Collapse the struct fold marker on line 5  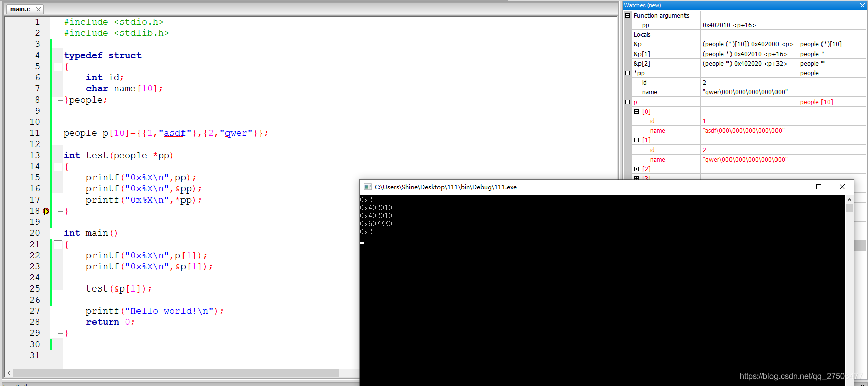(58, 67)
